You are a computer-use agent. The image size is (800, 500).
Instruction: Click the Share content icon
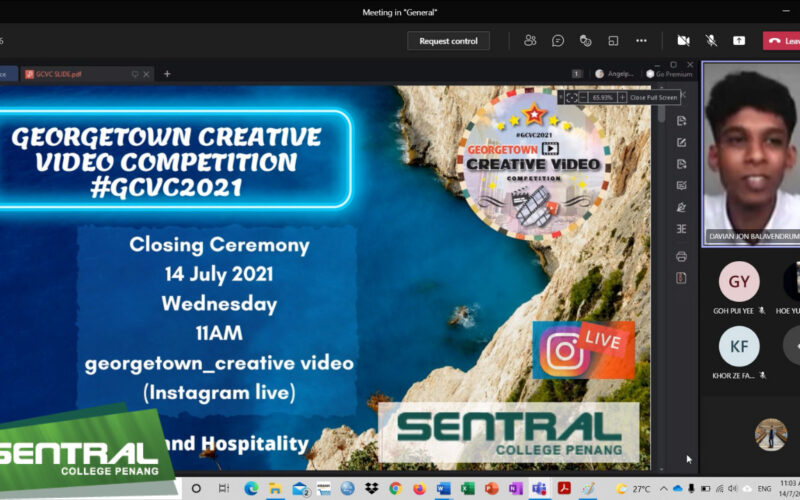click(x=739, y=40)
